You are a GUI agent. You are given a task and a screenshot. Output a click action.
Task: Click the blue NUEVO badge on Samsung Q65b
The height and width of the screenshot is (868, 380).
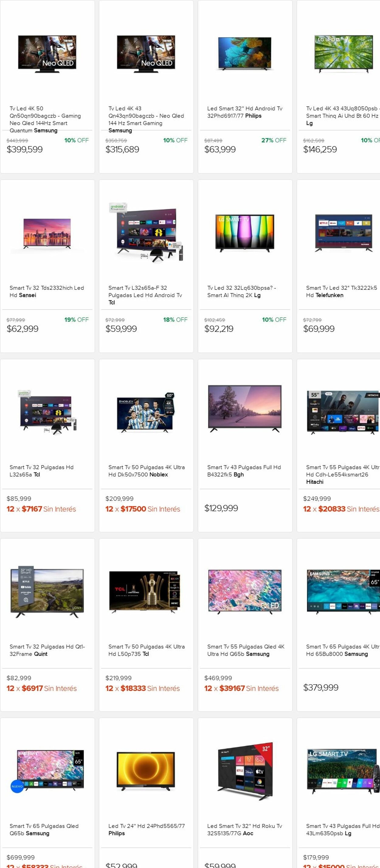point(17,787)
